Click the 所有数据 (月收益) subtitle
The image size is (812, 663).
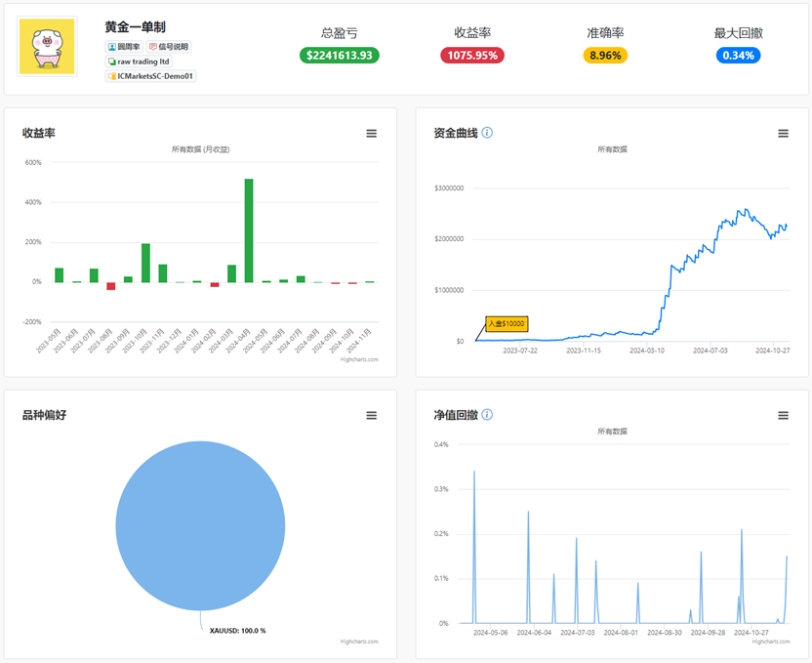(200, 149)
